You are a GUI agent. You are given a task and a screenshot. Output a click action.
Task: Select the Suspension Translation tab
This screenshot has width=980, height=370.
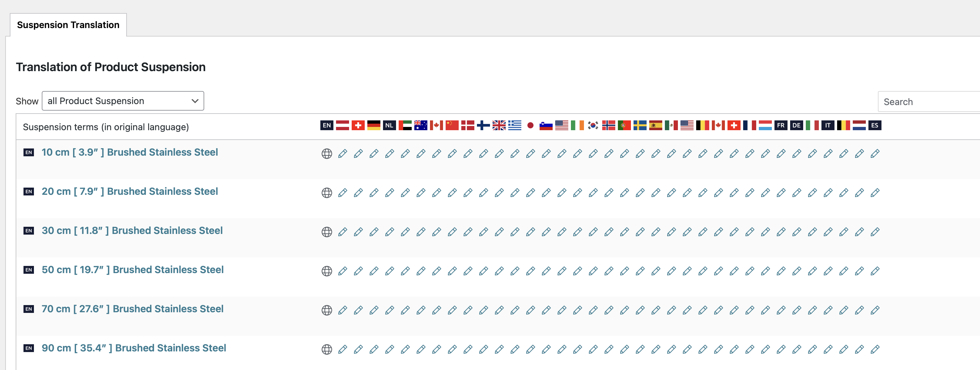68,25
